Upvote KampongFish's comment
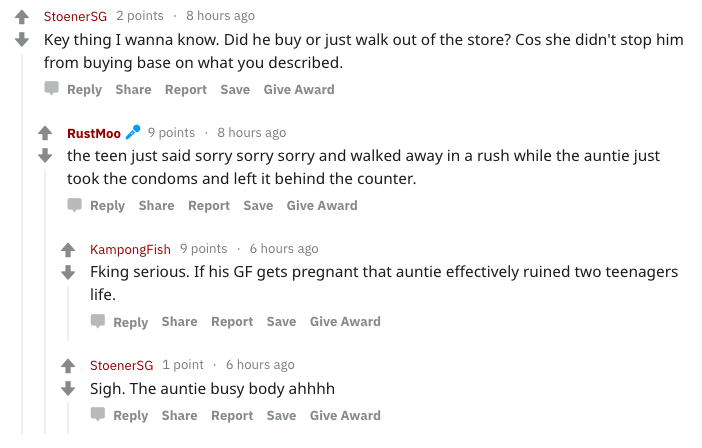 (x=68, y=249)
